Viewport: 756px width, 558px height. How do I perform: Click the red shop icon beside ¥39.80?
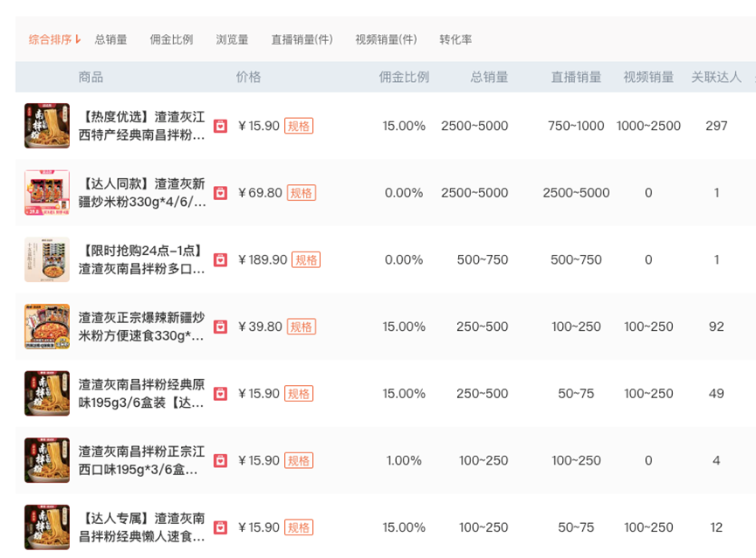[221, 327]
